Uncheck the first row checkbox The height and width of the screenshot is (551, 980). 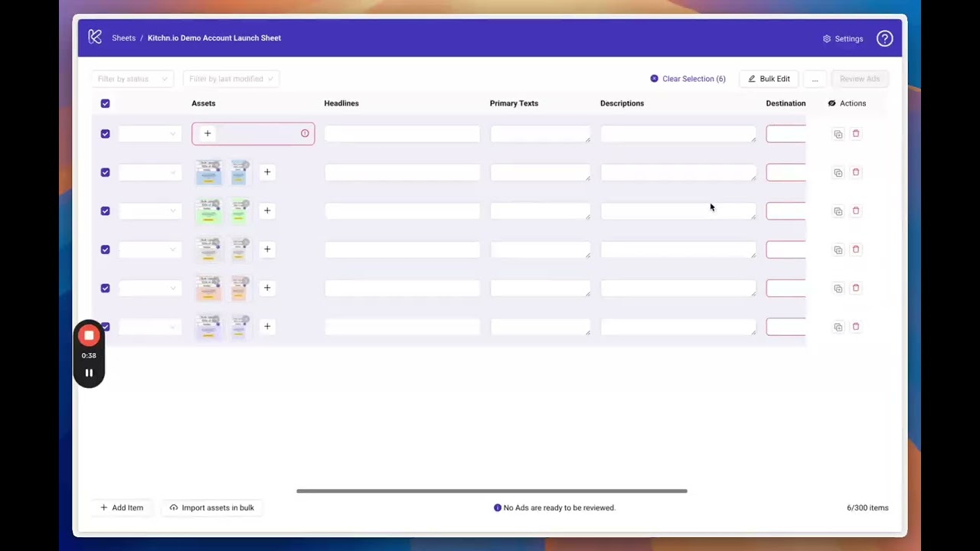click(105, 134)
